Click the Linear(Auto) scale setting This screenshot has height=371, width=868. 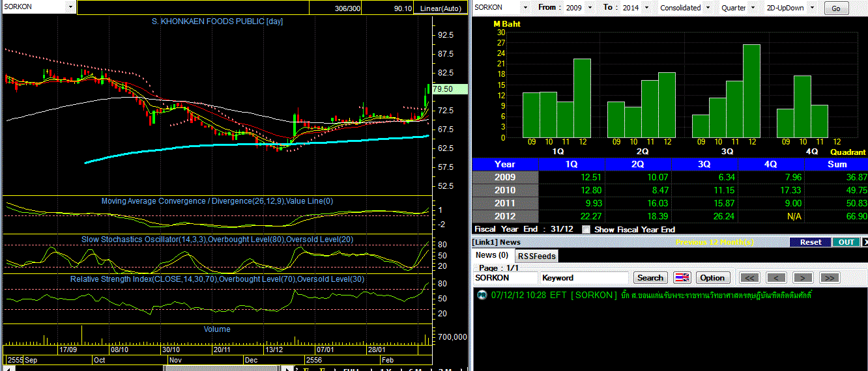(441, 8)
